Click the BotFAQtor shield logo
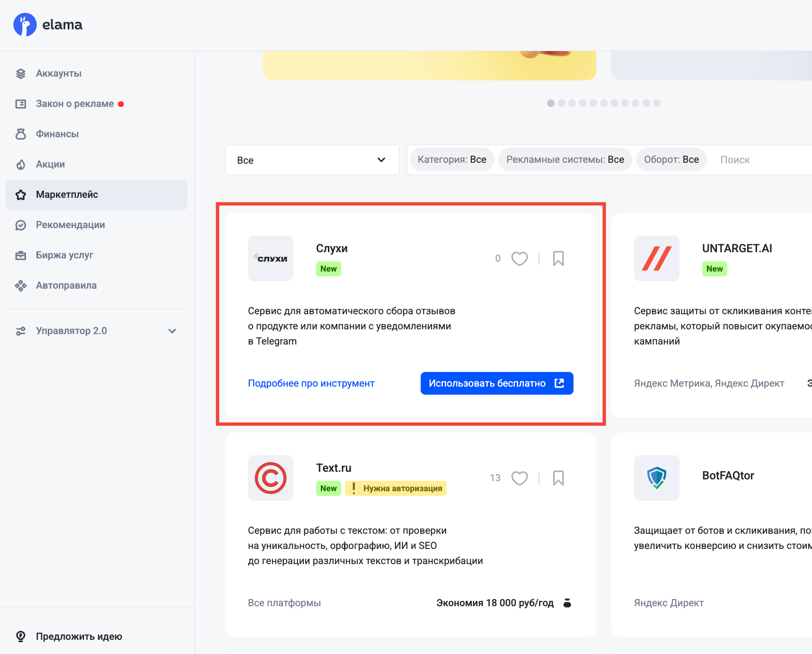Viewport: 812px width, 654px height. [x=656, y=478]
